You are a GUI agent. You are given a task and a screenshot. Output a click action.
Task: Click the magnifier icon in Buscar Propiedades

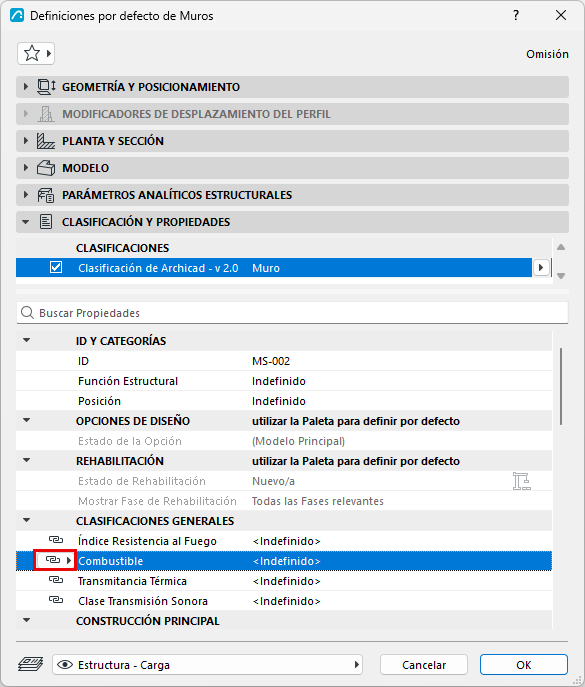pos(28,313)
